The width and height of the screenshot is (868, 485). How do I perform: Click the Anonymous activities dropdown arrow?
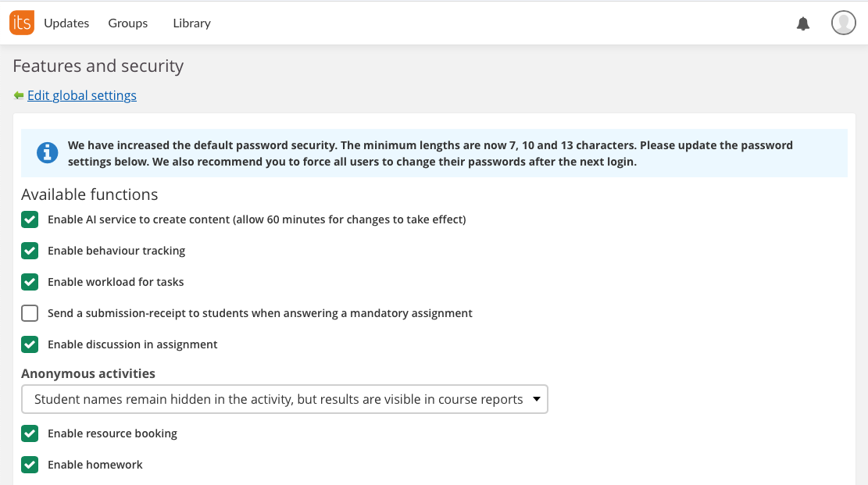coord(536,399)
